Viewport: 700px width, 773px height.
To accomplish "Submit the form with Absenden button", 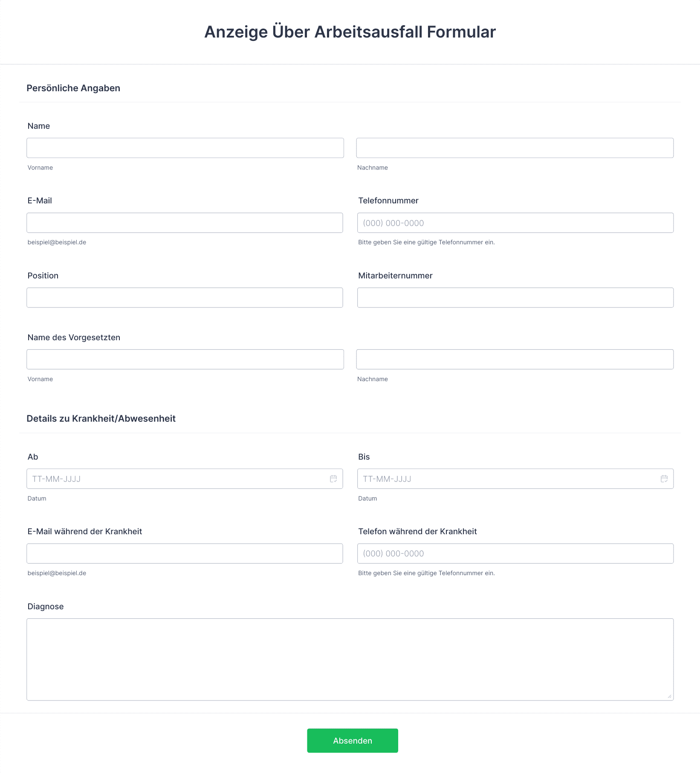I will 353,741.
